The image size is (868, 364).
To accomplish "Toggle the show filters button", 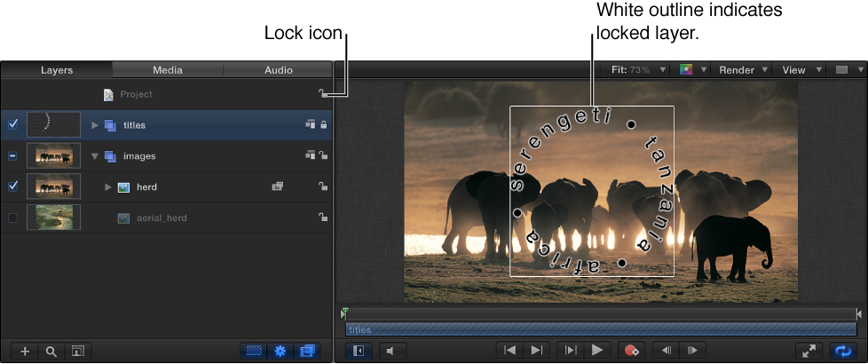I will click(x=307, y=351).
